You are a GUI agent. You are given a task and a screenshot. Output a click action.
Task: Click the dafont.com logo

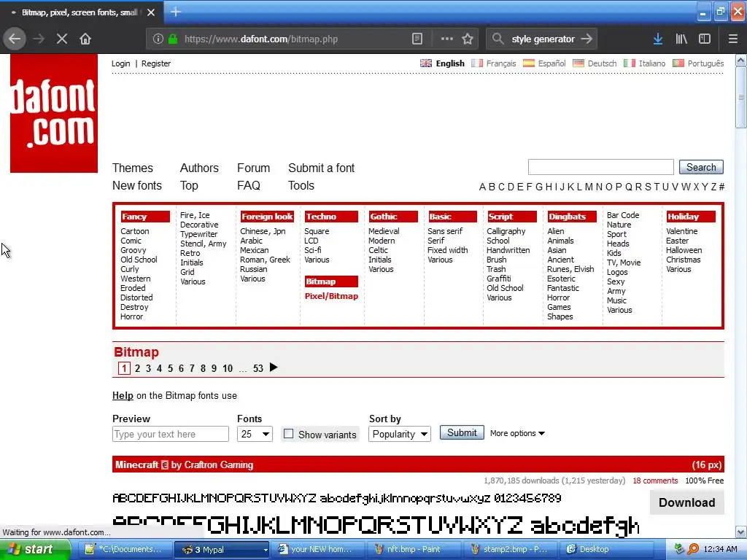54,113
